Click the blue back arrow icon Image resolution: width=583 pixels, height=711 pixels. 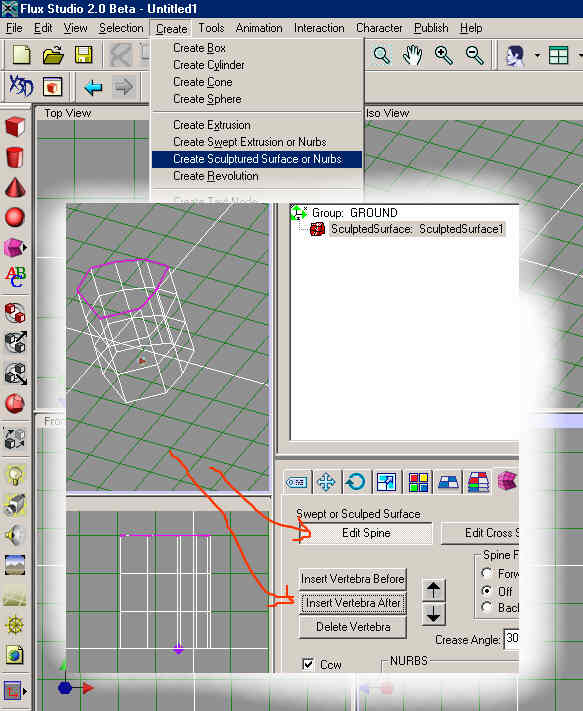(x=93, y=87)
